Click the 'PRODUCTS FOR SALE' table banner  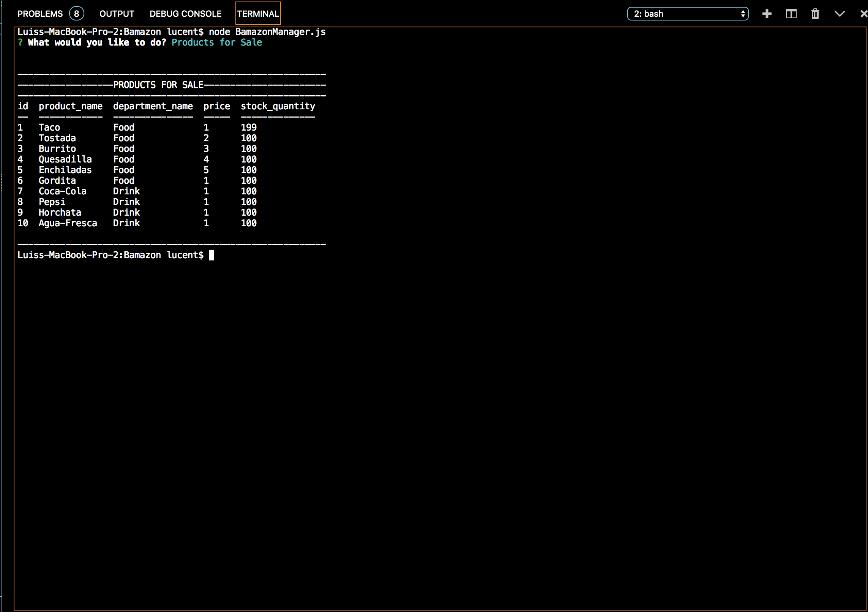[x=158, y=85]
